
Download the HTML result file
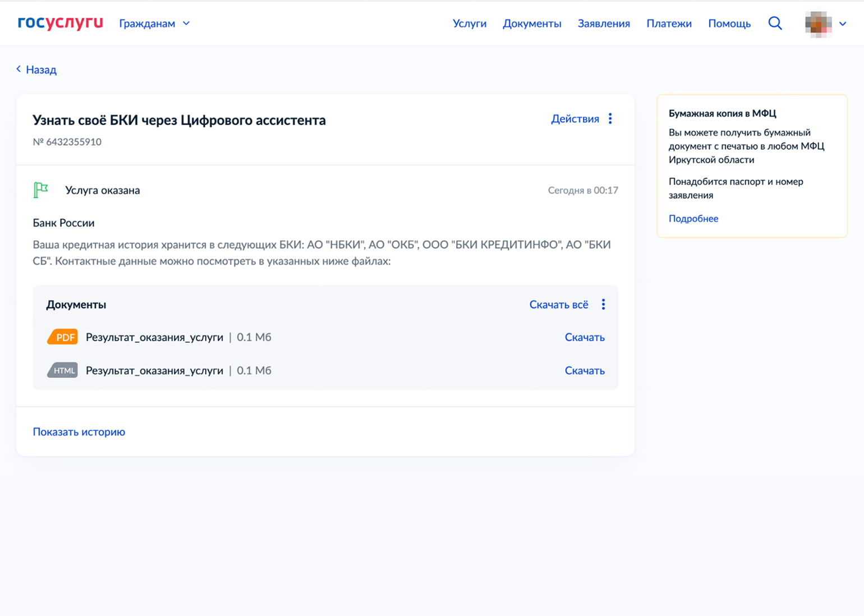(585, 370)
